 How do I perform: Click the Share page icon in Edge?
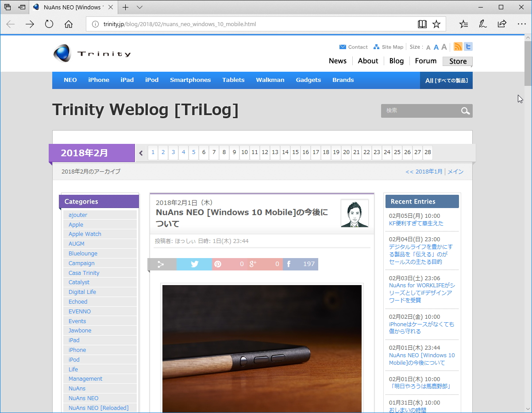point(502,24)
